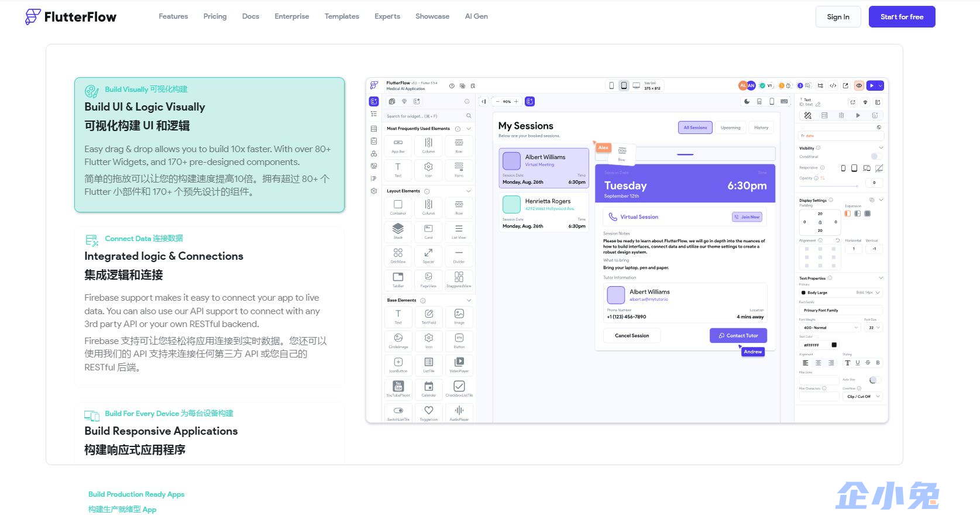Click the Join Now button
Image resolution: width=980 pixels, height=526 pixels.
tap(747, 217)
